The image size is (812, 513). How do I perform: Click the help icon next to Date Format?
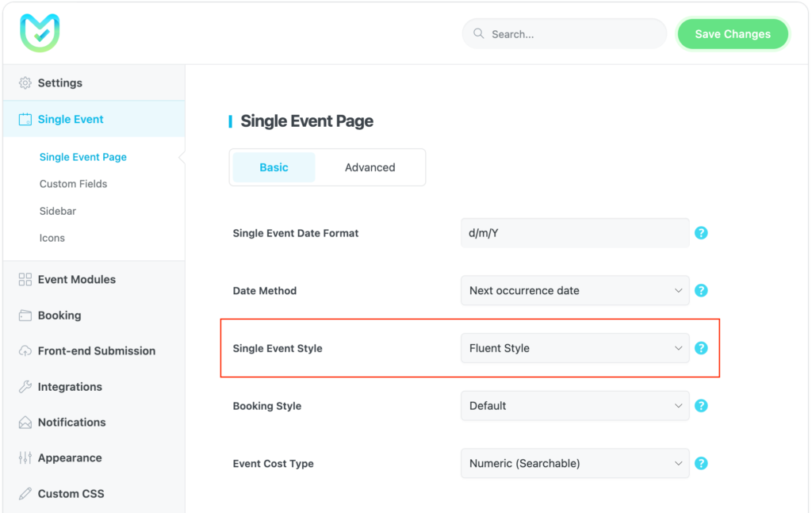coord(701,232)
